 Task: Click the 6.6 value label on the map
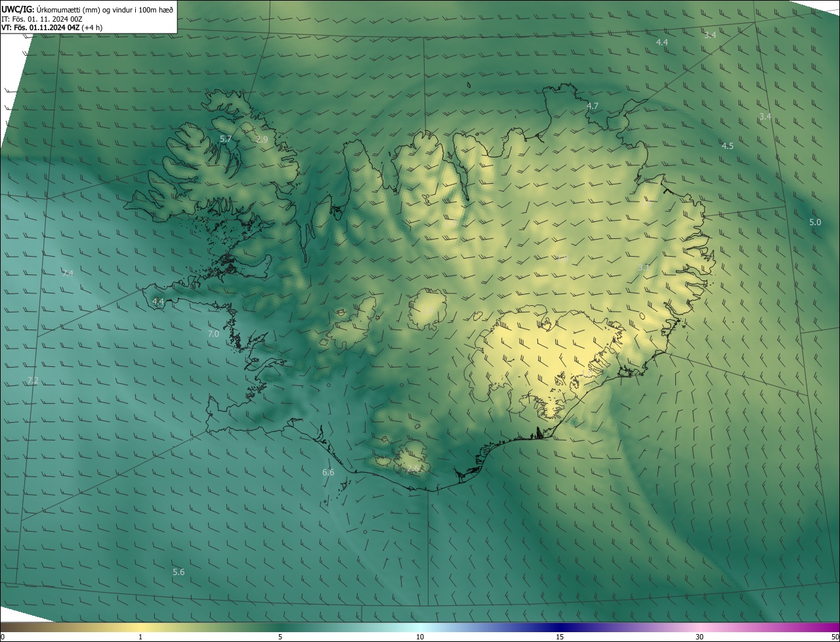tap(328, 473)
